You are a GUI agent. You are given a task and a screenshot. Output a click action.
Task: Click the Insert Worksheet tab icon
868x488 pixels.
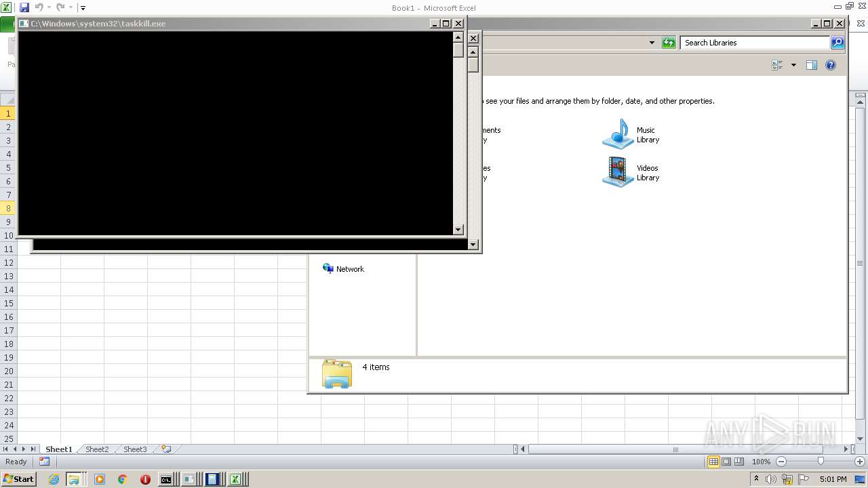coord(166,449)
